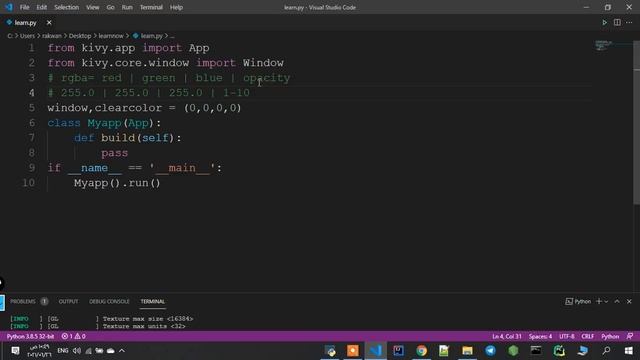Select the Terminal panel tab
Viewport: 640px width, 360px height.
(x=153, y=302)
